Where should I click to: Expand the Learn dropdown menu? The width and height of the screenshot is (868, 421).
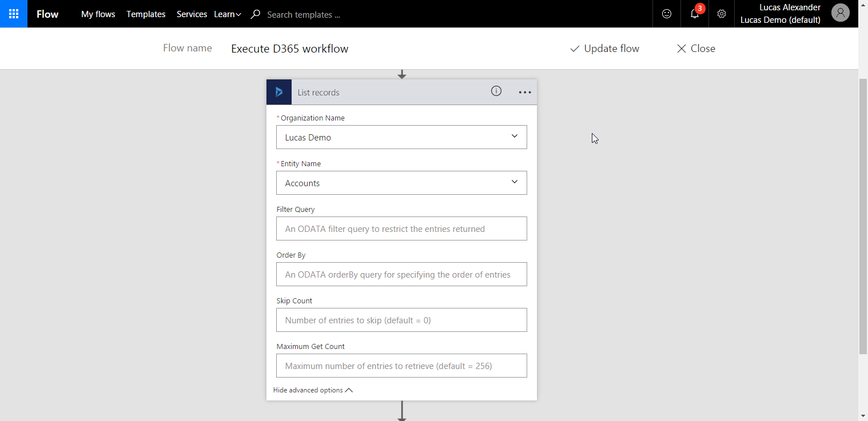(228, 14)
